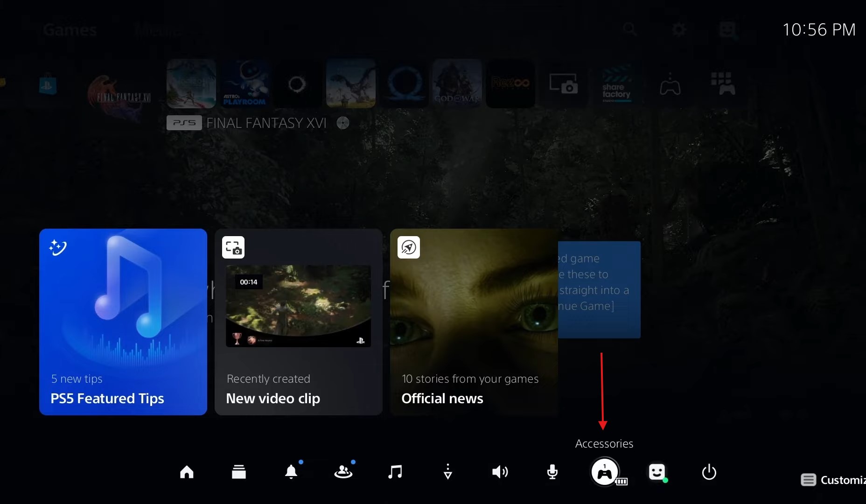Click the capture icon on video clip card
The width and height of the screenshot is (866, 504).
tap(233, 247)
